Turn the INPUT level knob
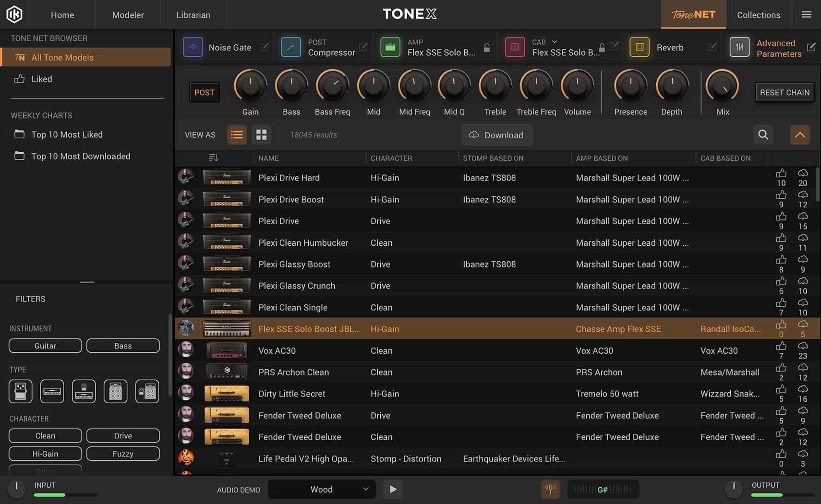 (x=16, y=489)
